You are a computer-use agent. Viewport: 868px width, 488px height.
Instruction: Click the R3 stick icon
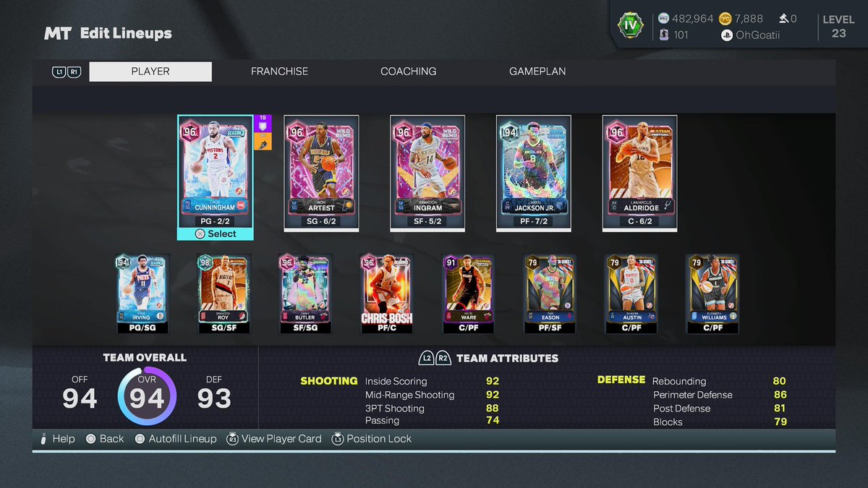pos(232,439)
